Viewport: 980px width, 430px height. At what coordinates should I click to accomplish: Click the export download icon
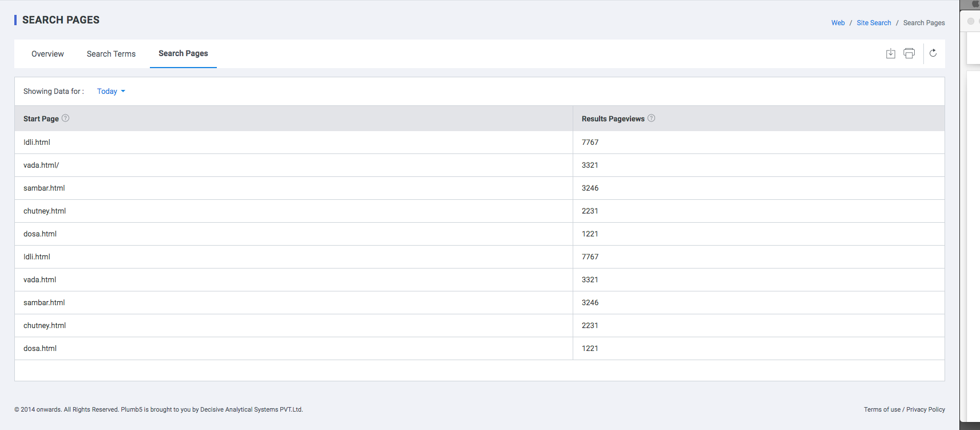pos(890,53)
